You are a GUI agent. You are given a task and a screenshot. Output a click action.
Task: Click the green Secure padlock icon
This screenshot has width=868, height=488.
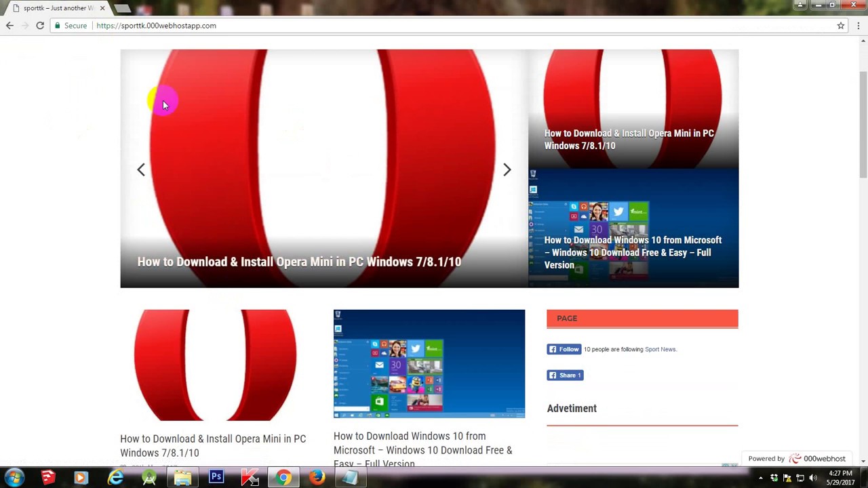58,26
